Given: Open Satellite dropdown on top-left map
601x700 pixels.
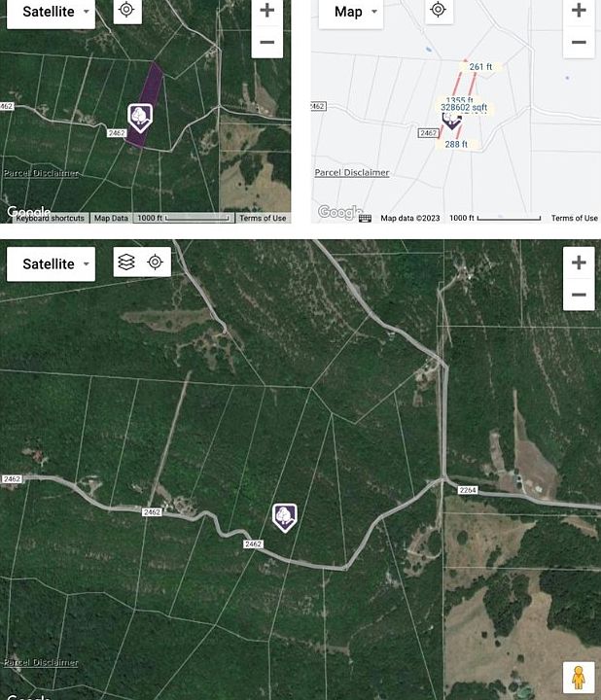Looking at the screenshot, I should pos(51,12).
